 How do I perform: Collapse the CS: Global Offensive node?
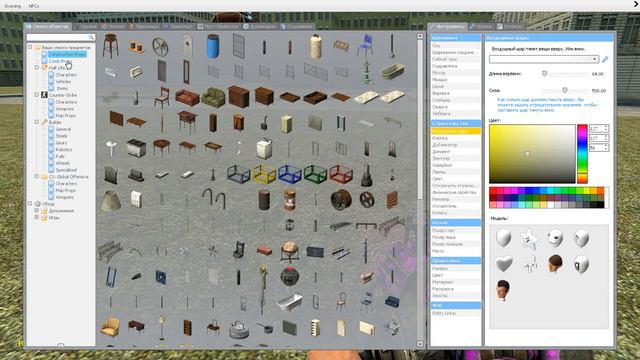pyautogui.click(x=36, y=176)
